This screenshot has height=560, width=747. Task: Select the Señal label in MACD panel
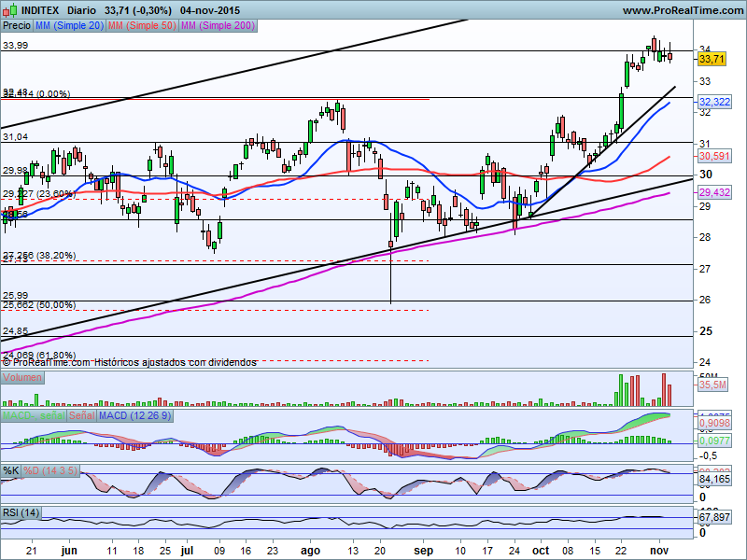[x=82, y=415]
